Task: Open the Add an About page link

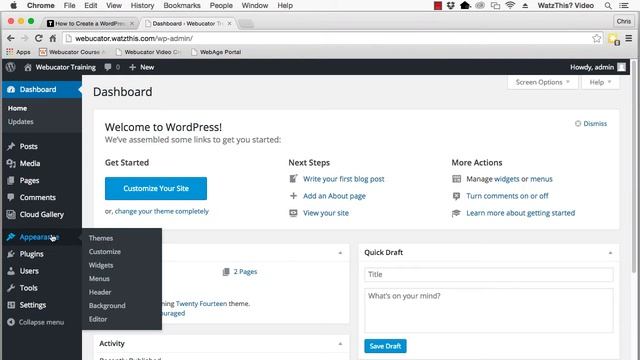Action: click(334, 196)
